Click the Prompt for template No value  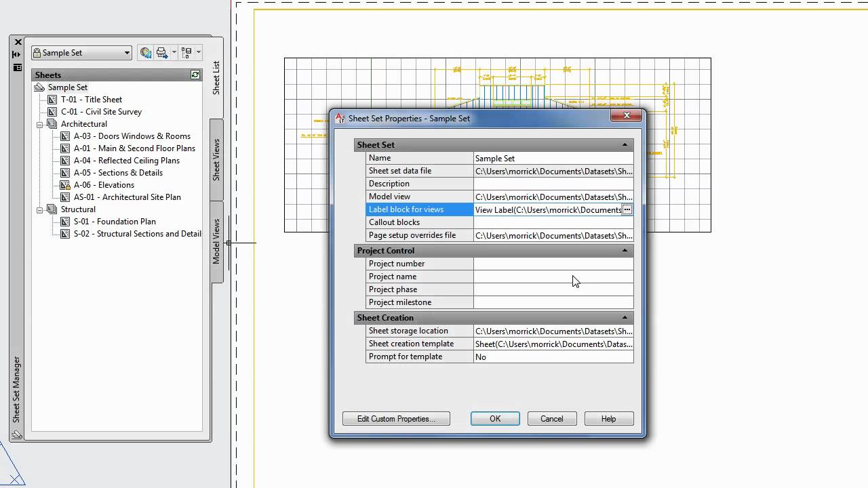point(553,357)
